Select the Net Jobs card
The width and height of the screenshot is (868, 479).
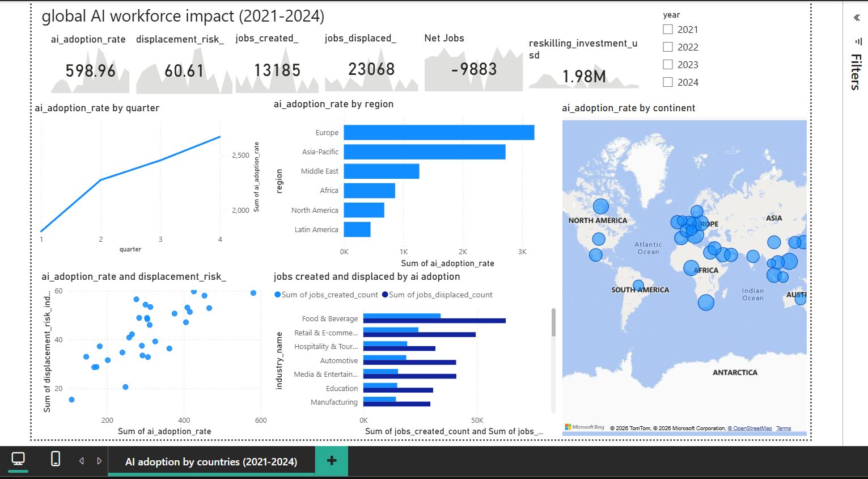pyautogui.click(x=473, y=61)
